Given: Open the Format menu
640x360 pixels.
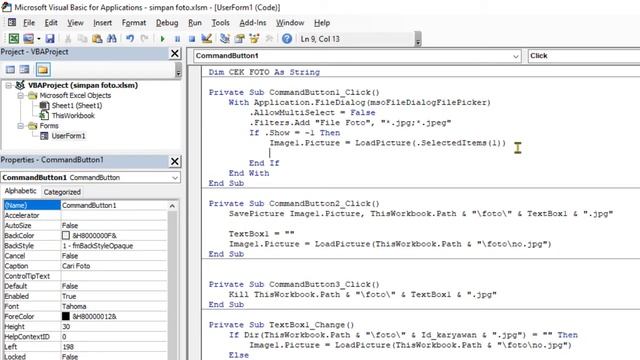Looking at the screenshot, I should tap(134, 23).
